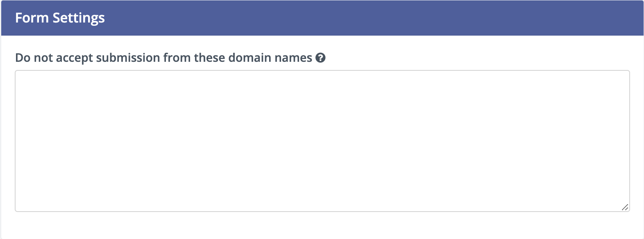This screenshot has width=644, height=239.
Task: Click the word 'Settings' in the header
Action: pos(79,18)
